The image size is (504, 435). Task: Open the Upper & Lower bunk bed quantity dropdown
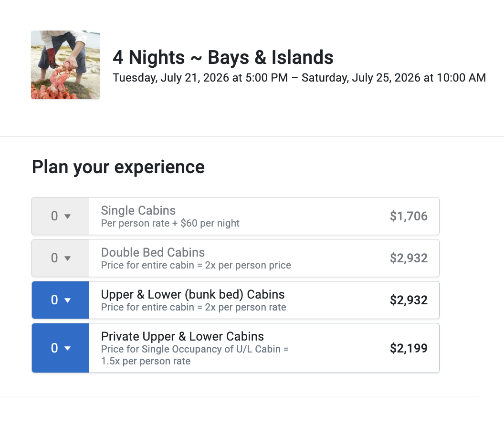coord(61,300)
